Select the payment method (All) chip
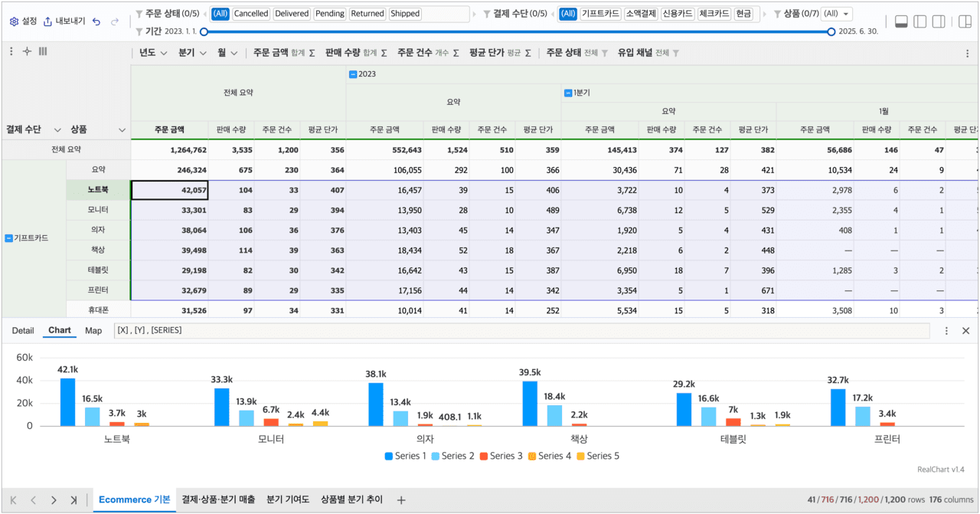The width and height of the screenshot is (980, 514). tap(568, 14)
